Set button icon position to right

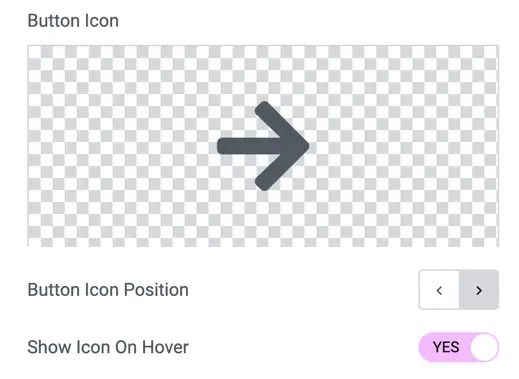coord(479,290)
